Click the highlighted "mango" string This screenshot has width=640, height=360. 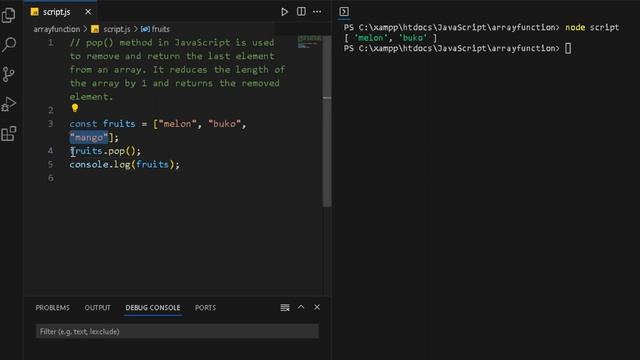coord(89,138)
